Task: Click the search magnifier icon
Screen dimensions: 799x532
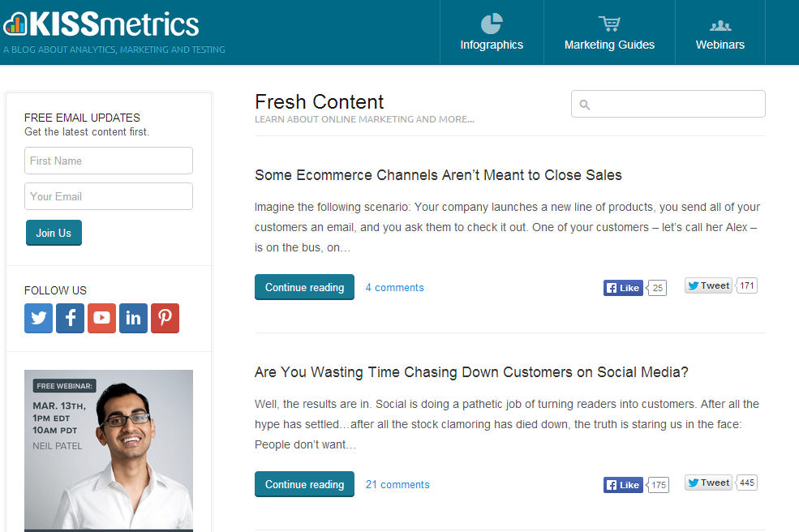Action: (x=585, y=105)
